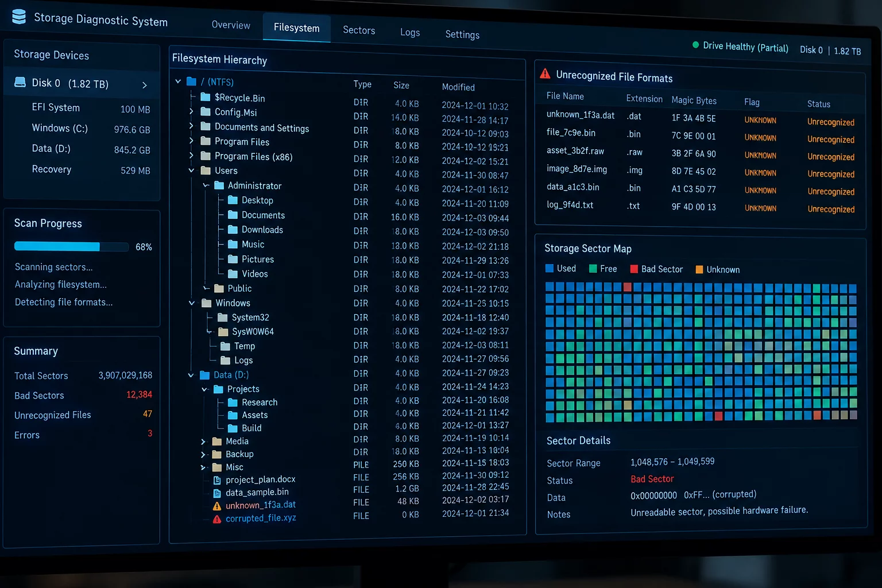Click the SysWOW64 folder icon
The image size is (882, 588).
point(223,331)
